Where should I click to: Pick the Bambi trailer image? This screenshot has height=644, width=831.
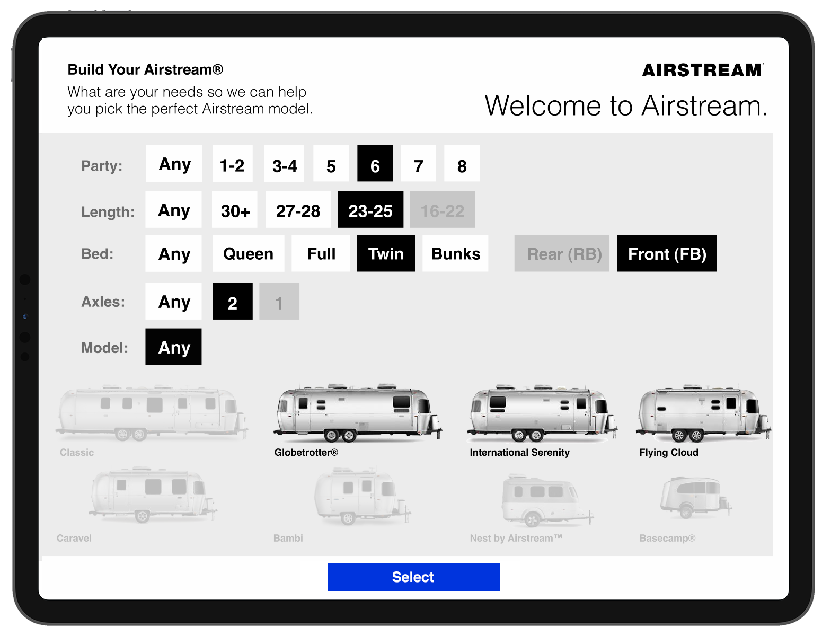(x=363, y=496)
